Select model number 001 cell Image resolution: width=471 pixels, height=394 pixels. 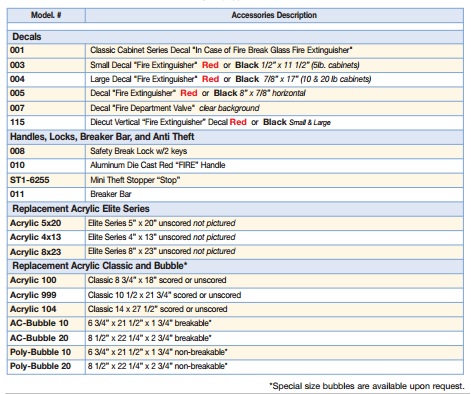point(46,51)
